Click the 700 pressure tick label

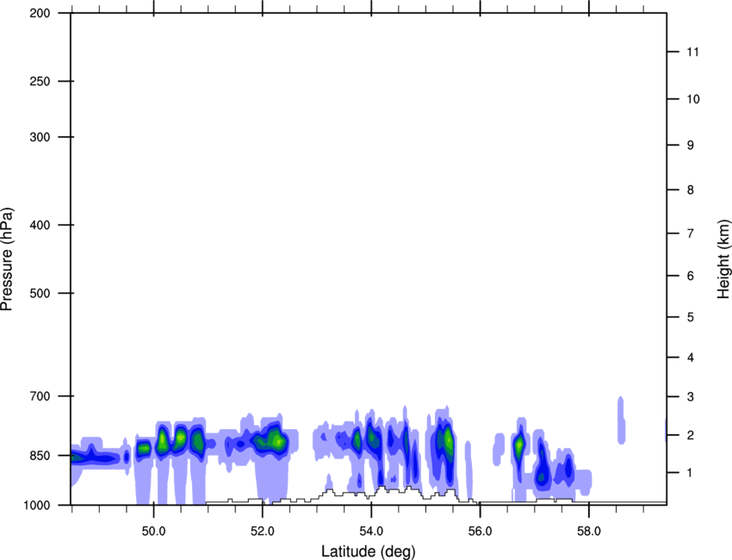(40, 396)
